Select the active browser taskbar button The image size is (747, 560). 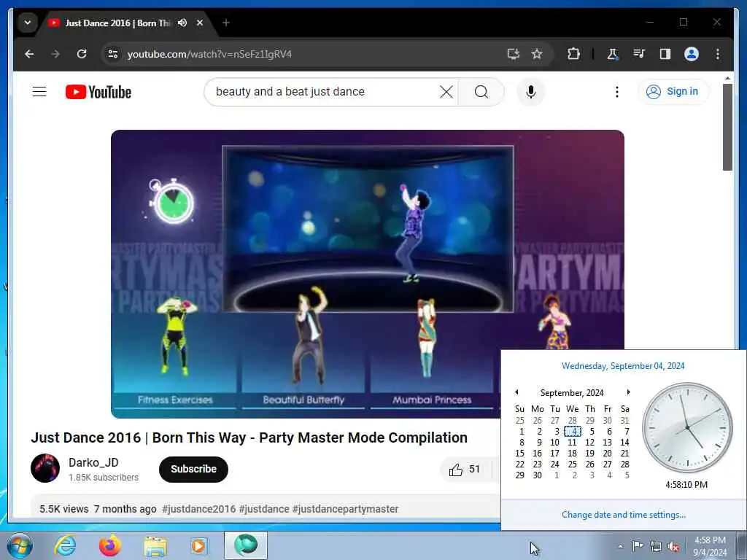246,545
